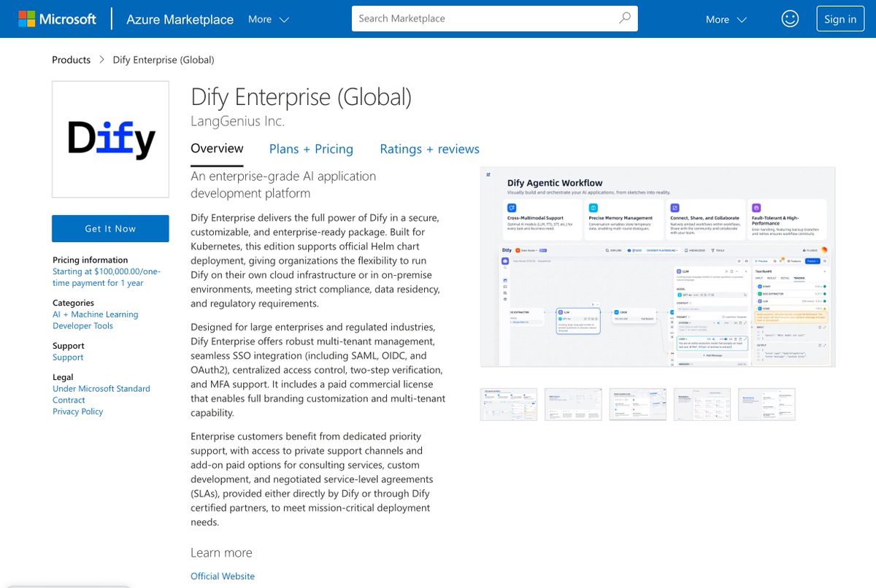Viewport: 876px width, 588px height.
Task: Click the Dify logo image
Action: (111, 139)
